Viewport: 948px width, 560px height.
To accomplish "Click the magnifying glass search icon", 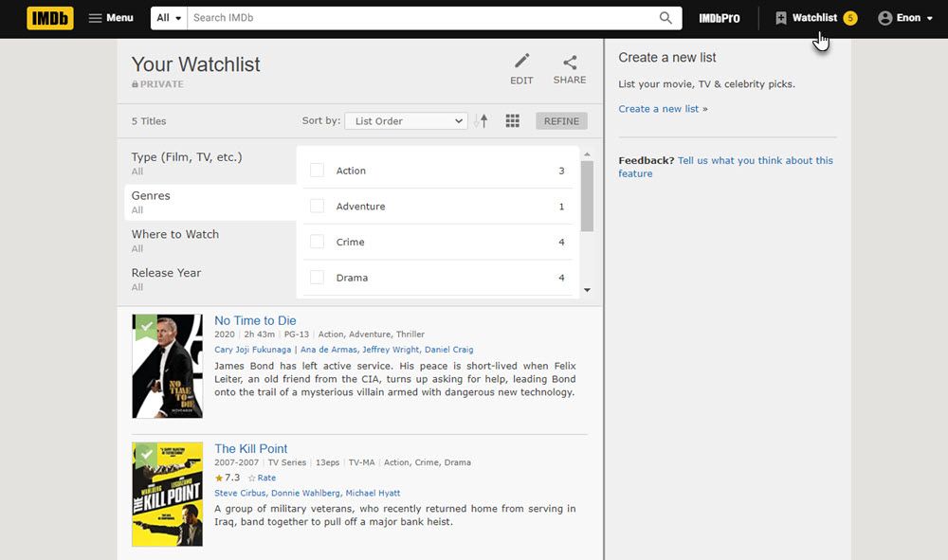I will coord(665,18).
